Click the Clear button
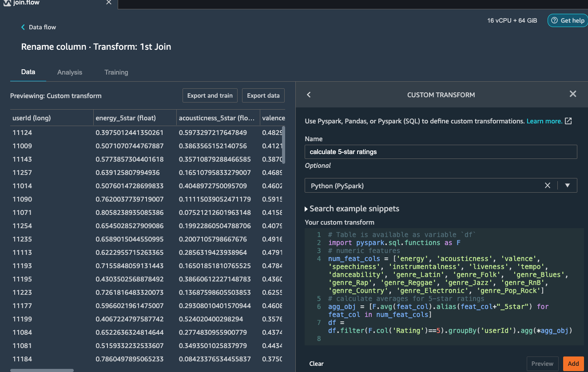The height and width of the screenshot is (372, 588). pyautogui.click(x=316, y=364)
